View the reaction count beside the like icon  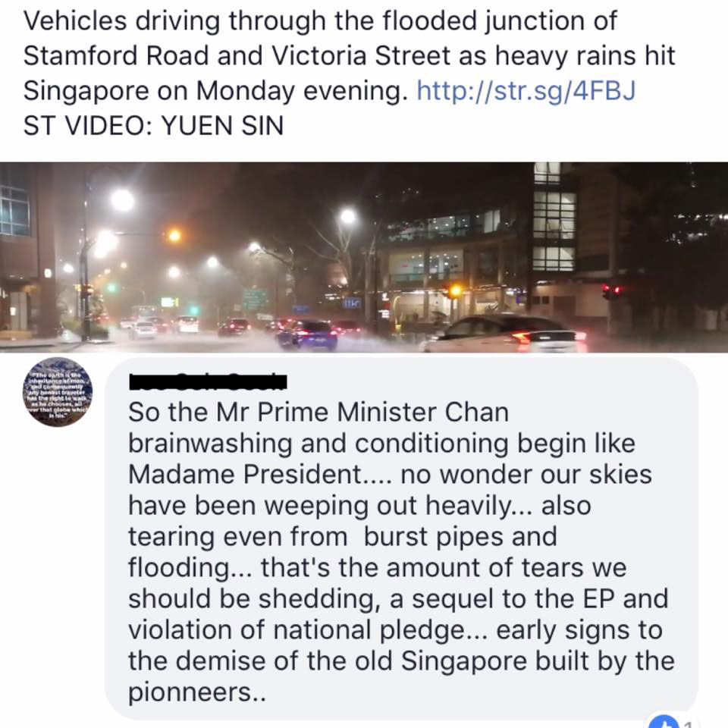(688, 723)
